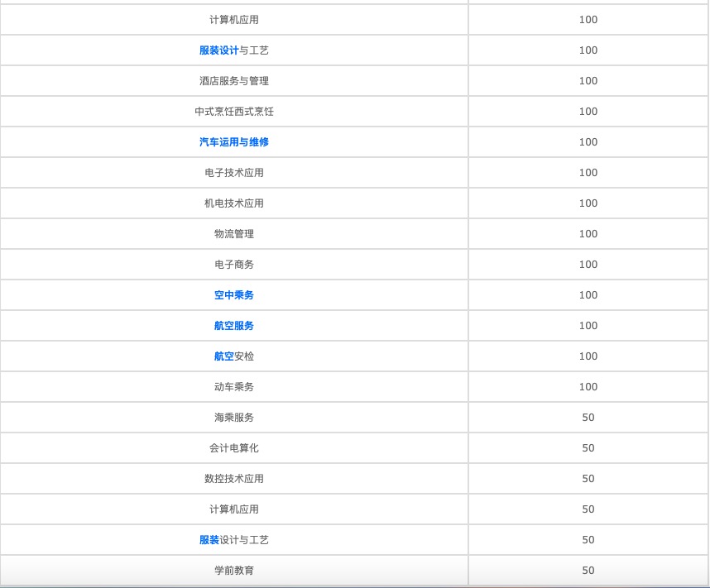Open the 服装 link in the 50 row
This screenshot has height=588, width=710.
pos(209,539)
